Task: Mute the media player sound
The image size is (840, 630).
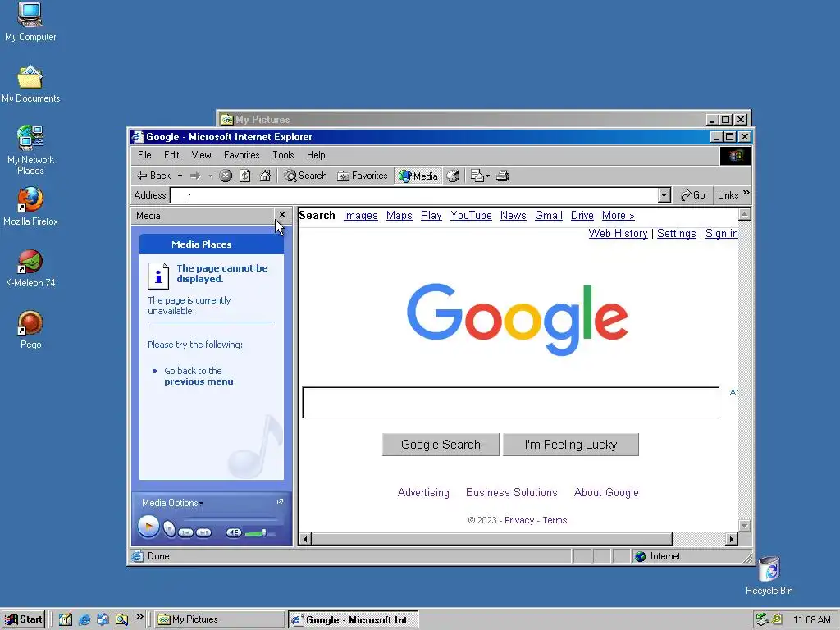Action: tap(234, 532)
